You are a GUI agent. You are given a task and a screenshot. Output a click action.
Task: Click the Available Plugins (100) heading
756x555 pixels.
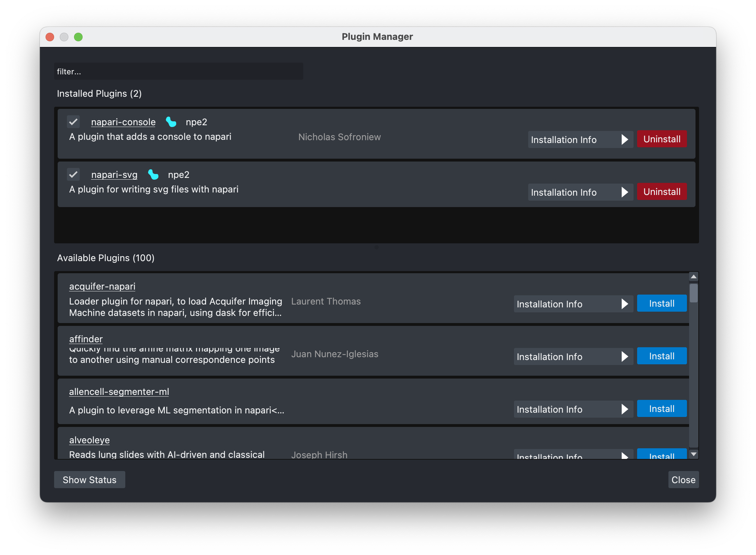point(106,258)
